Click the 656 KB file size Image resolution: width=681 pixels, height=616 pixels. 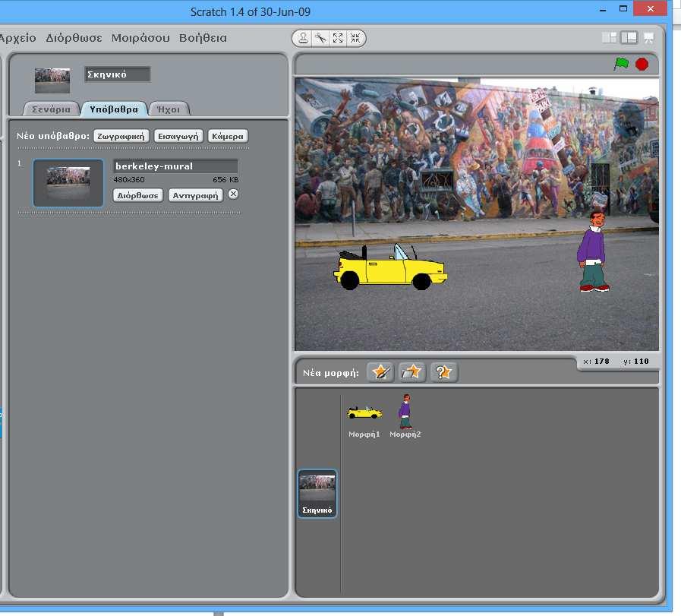coord(225,180)
